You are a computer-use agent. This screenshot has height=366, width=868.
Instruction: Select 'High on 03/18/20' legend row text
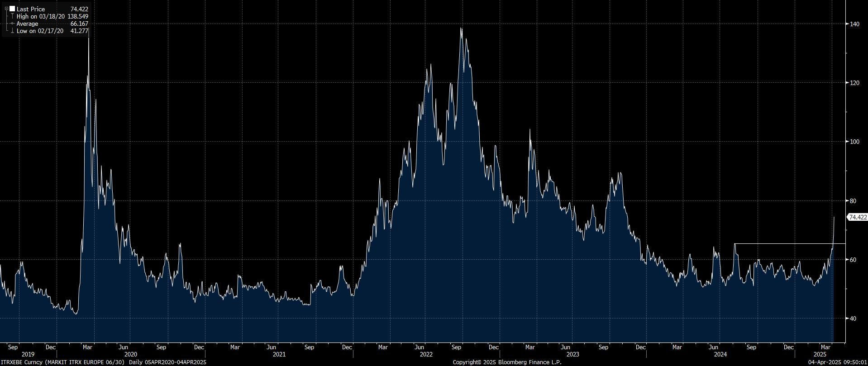click(41, 16)
